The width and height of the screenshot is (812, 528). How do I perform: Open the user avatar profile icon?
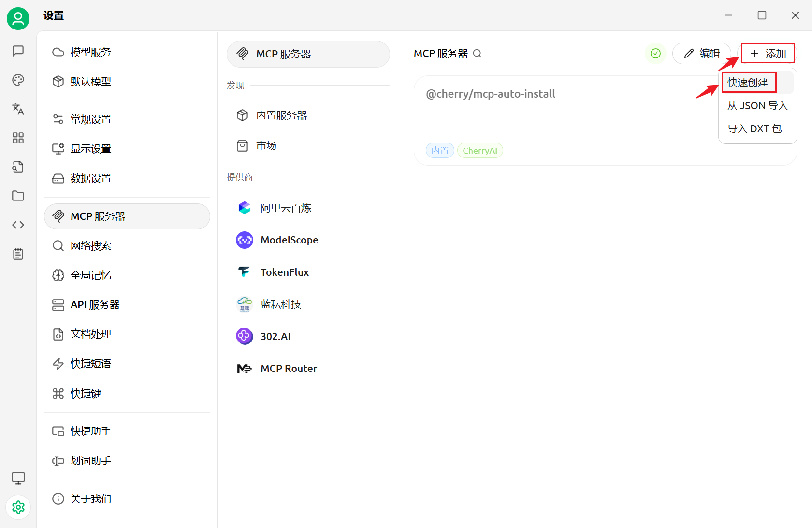click(18, 18)
